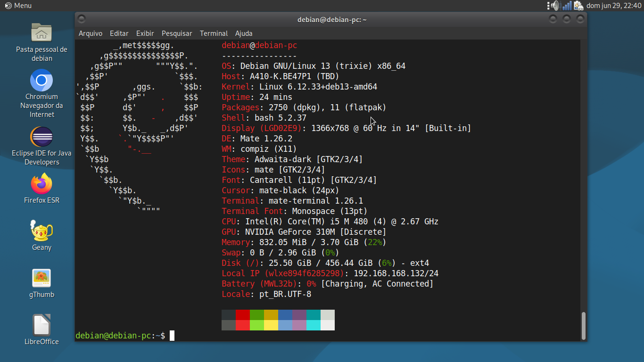Click the OS: Debian GNU/Linux 13 line

point(314,66)
